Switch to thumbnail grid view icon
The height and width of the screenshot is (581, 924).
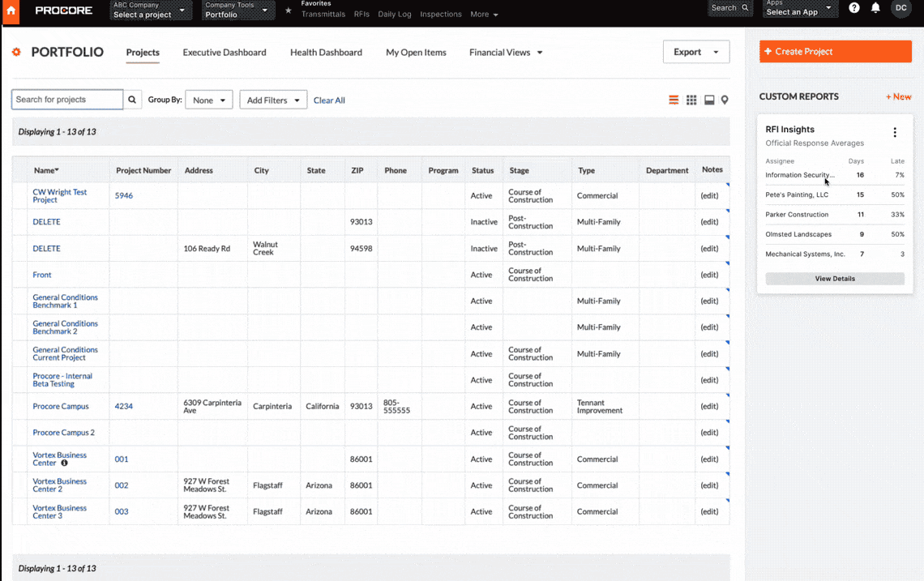click(x=691, y=100)
